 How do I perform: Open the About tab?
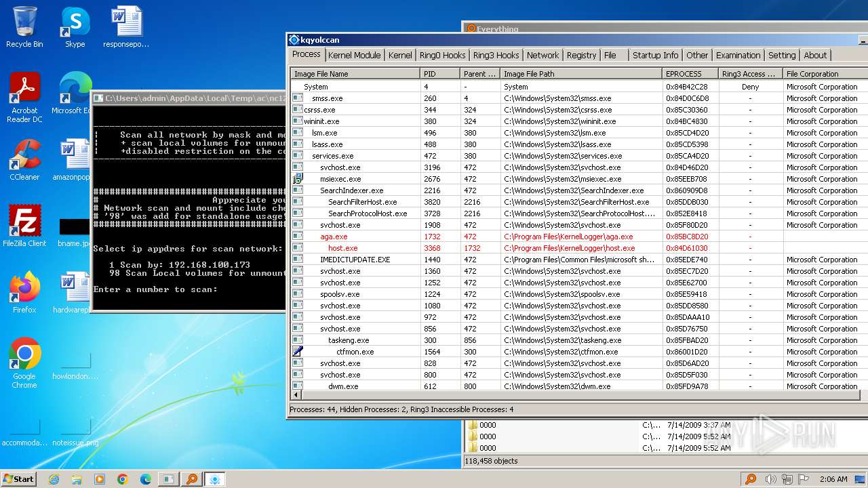(815, 56)
